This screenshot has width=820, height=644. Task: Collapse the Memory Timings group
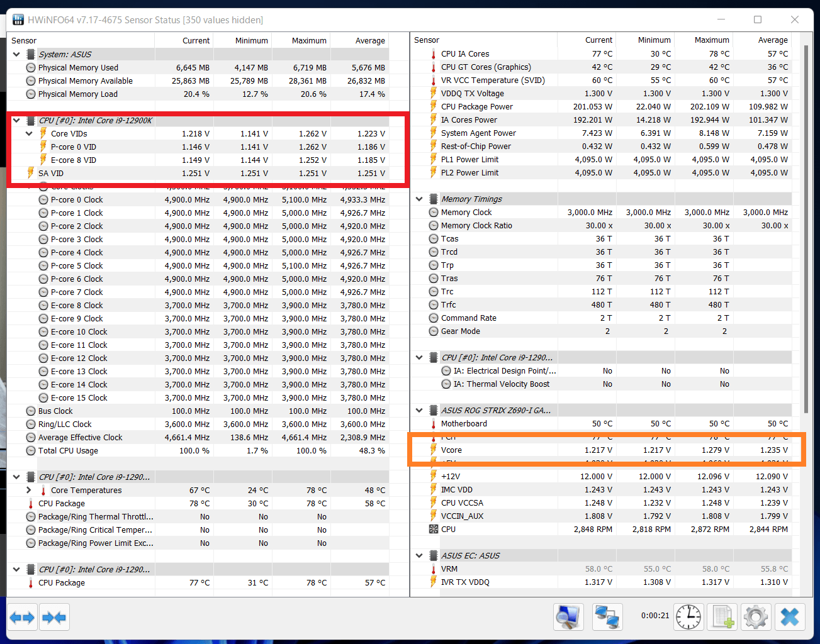click(420, 199)
